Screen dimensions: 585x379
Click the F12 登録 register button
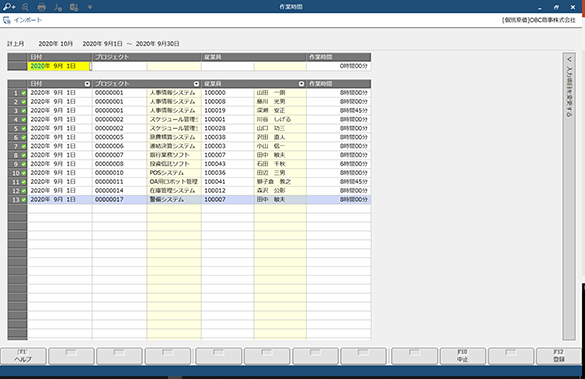[x=559, y=356]
